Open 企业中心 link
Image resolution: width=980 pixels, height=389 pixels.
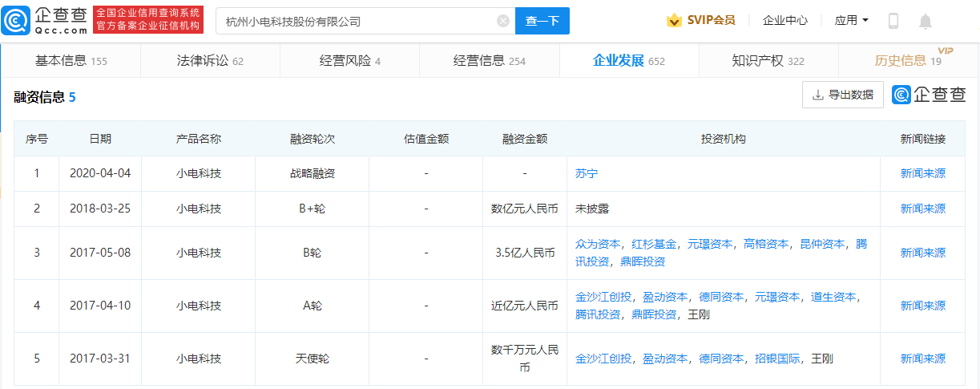point(785,21)
